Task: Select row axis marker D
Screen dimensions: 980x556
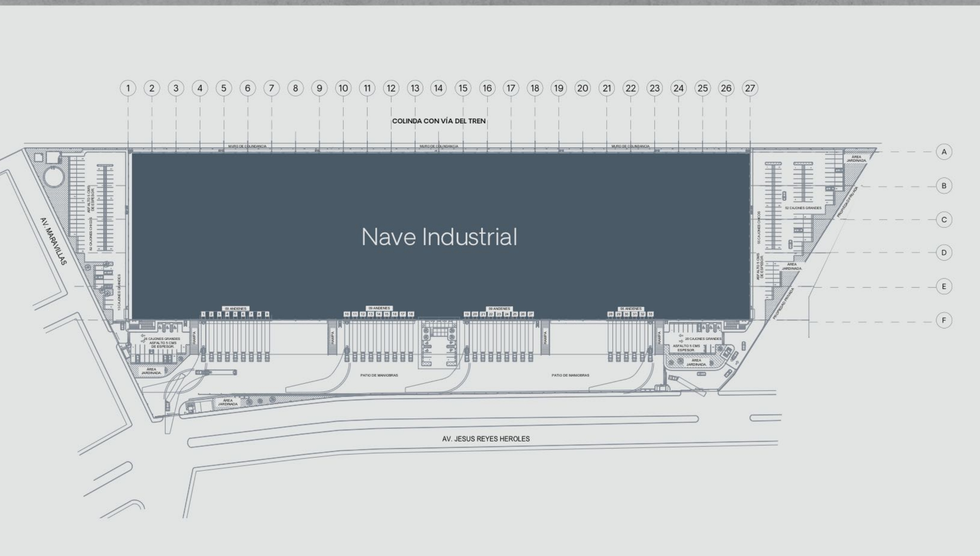Action: pyautogui.click(x=944, y=253)
